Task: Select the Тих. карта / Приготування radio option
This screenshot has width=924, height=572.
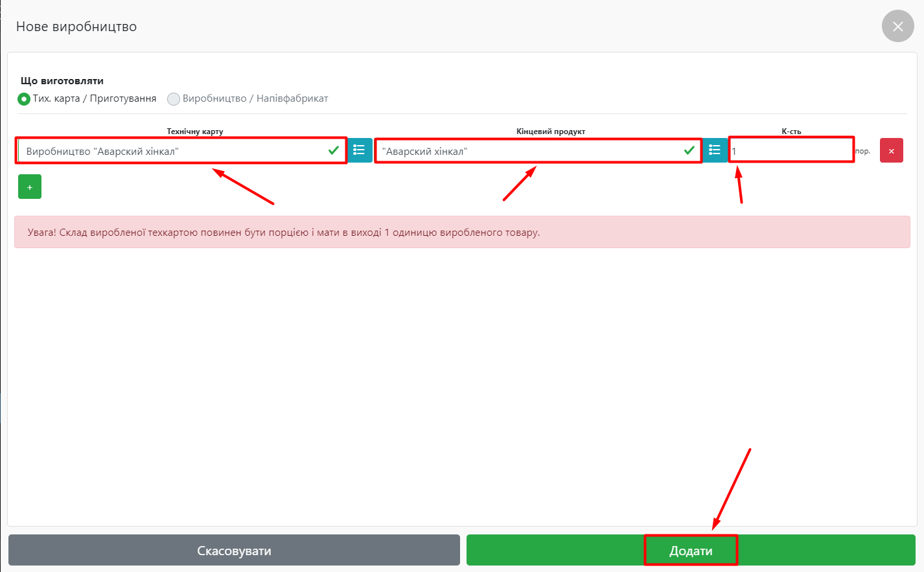Action: coord(24,99)
